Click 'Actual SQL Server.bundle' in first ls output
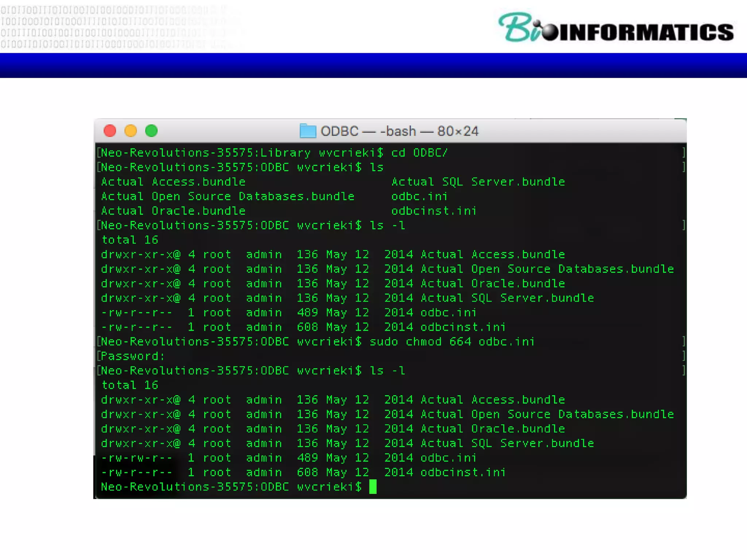Screen dimensions: 747x560 478,182
